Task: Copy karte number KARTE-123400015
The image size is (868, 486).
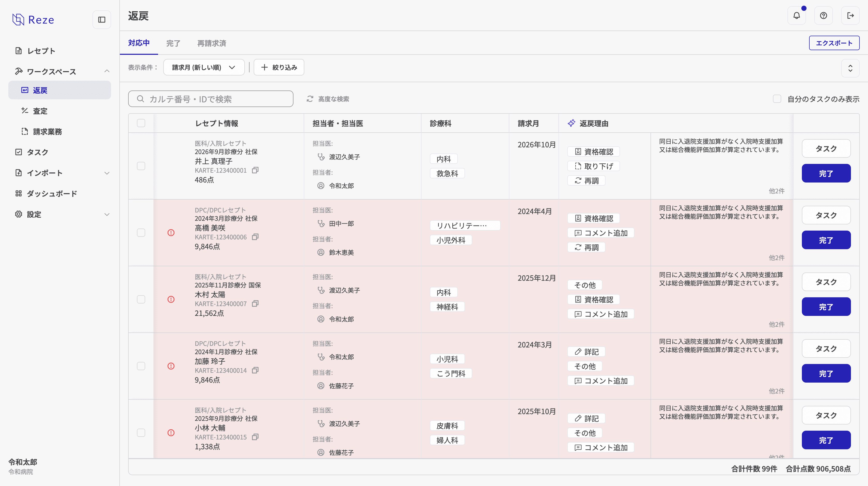Action: point(255,437)
